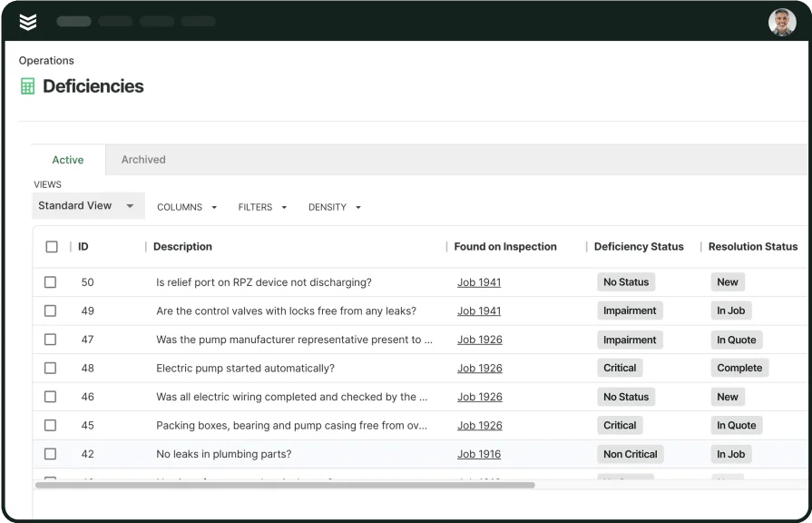Click In Quote resolution badge in row 47
This screenshot has width=812, height=523.
pos(737,340)
